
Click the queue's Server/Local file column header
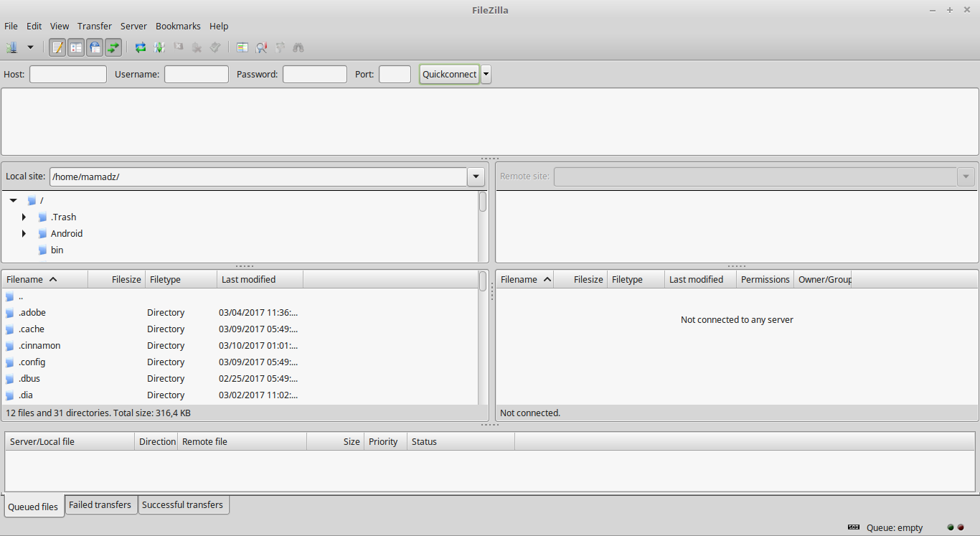(70, 442)
